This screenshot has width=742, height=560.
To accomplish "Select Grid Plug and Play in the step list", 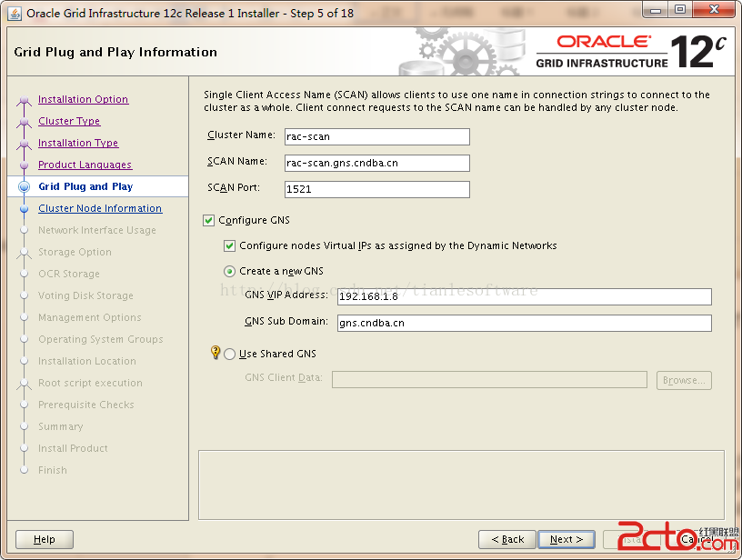I will (85, 186).
